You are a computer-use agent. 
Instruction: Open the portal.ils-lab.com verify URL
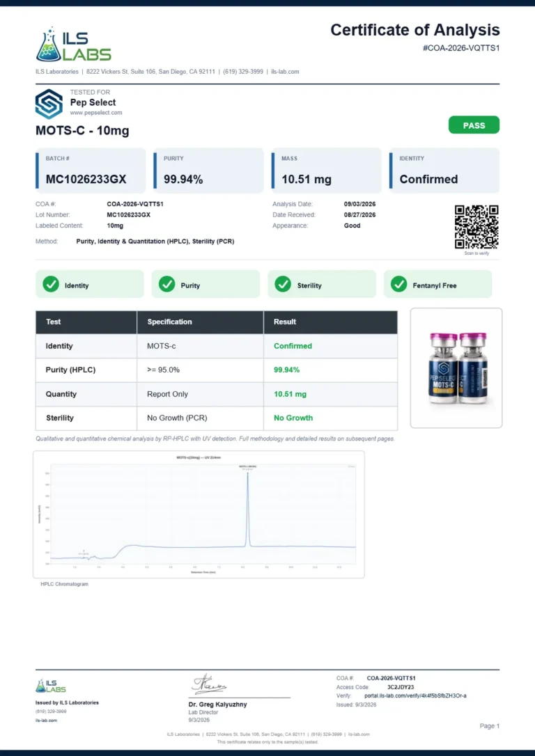[415, 695]
